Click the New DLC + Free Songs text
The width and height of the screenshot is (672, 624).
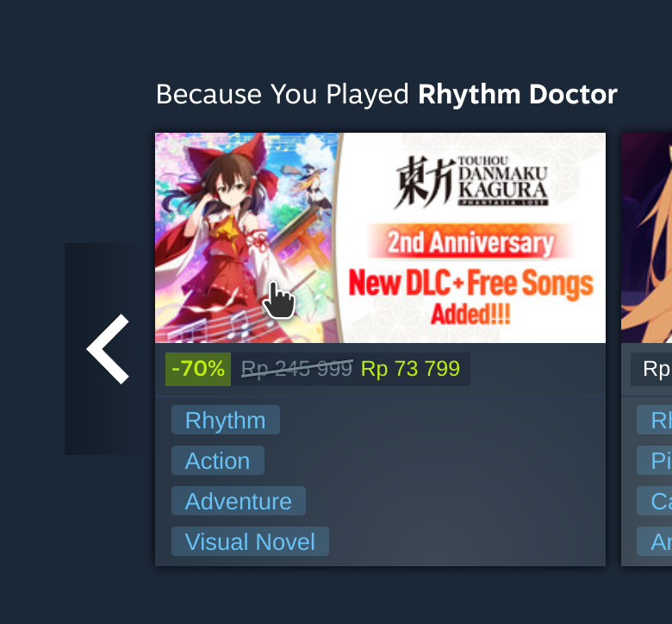470,296
